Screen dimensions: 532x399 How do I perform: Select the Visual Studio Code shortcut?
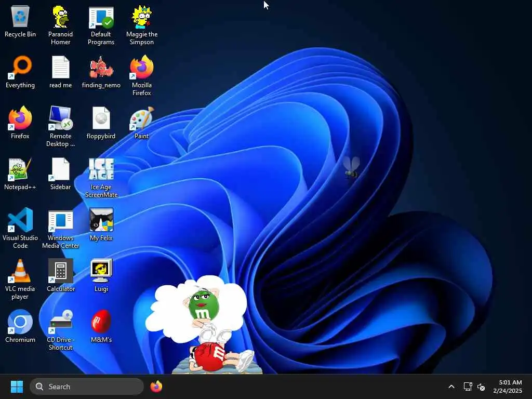point(20,229)
